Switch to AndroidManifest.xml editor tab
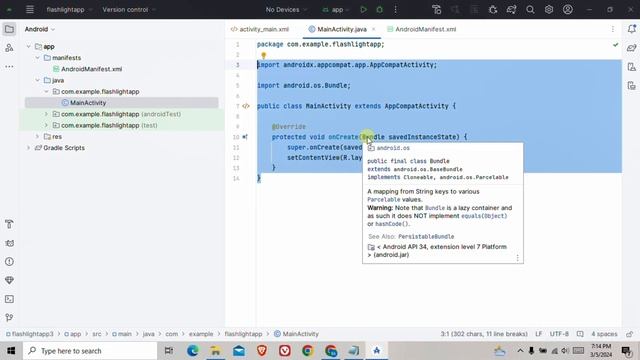The height and width of the screenshot is (360, 640). click(422, 29)
